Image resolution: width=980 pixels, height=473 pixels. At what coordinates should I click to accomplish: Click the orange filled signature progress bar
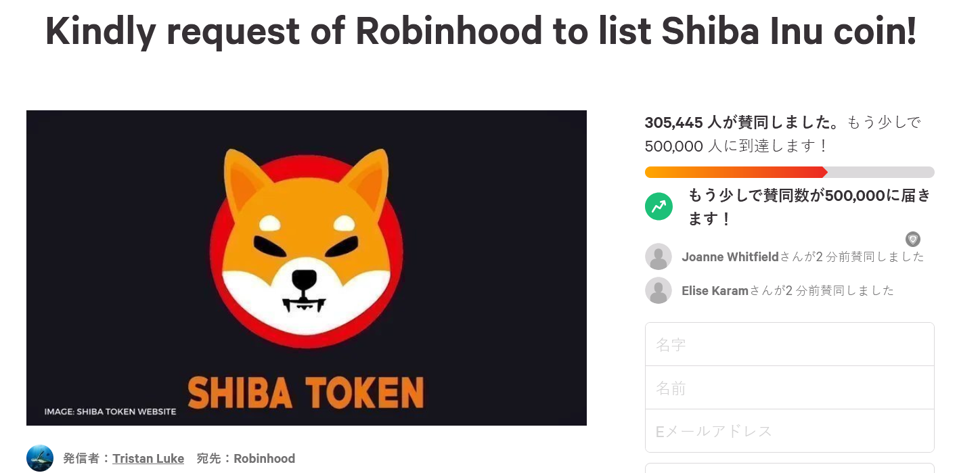tap(734, 172)
